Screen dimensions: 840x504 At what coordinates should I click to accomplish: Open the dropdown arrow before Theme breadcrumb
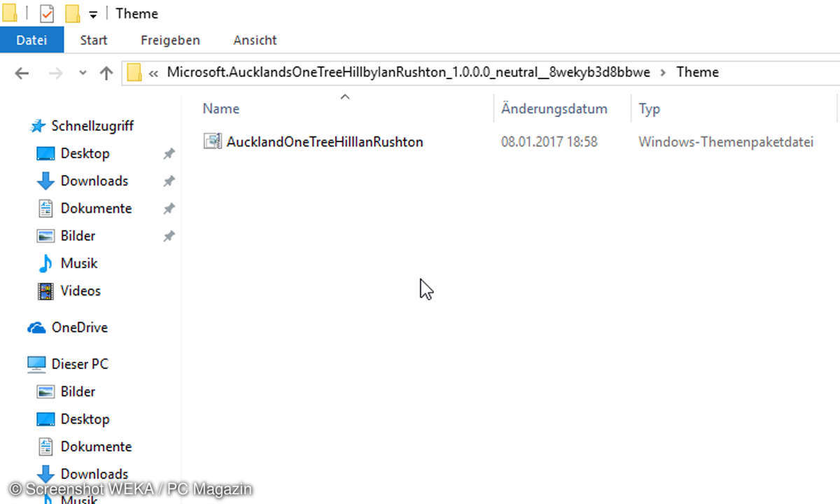[663, 72]
